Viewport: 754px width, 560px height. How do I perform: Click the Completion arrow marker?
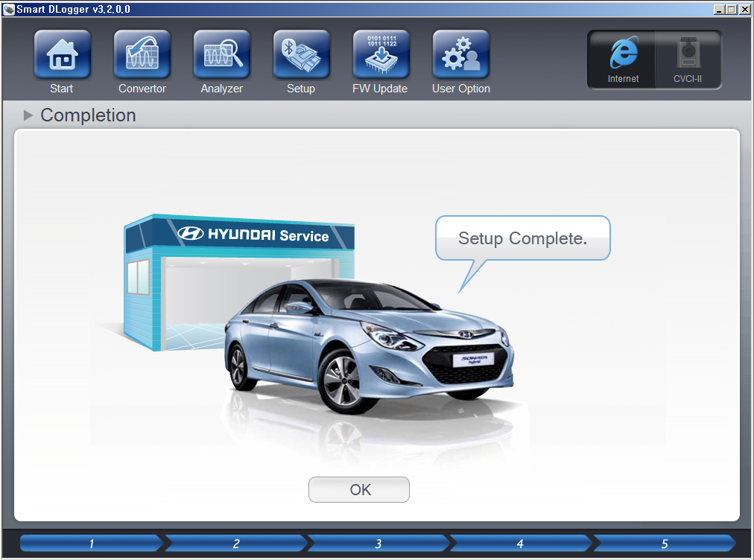click(28, 115)
